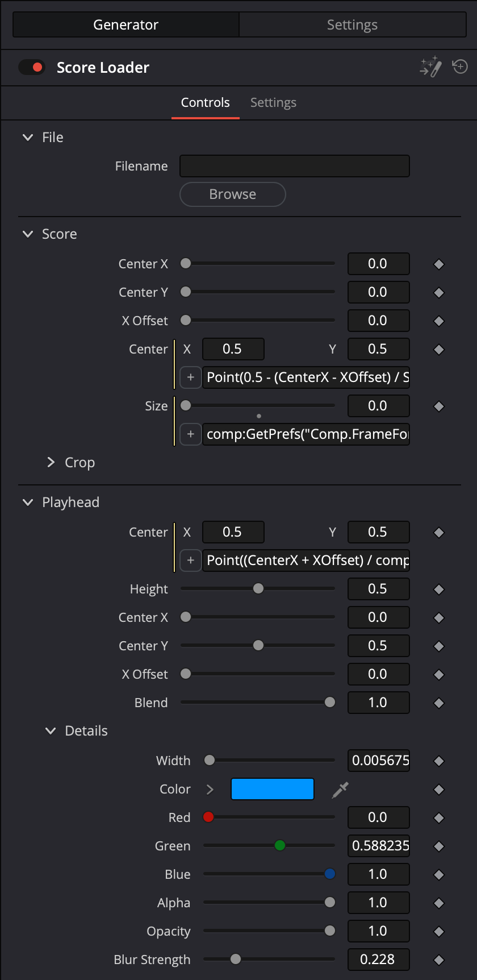Click keyframe diamond for Playhead Height
Viewport: 477px width, 980px height.
pyautogui.click(x=438, y=589)
